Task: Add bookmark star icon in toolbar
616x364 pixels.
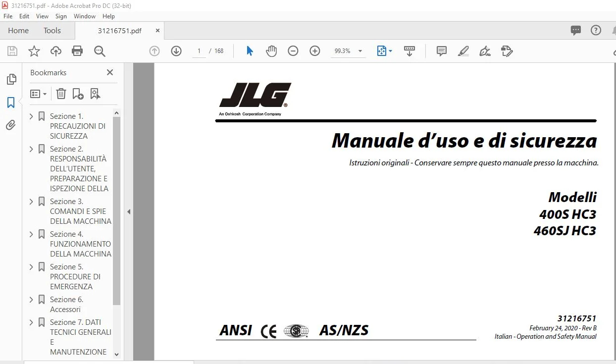Action: 34,51
